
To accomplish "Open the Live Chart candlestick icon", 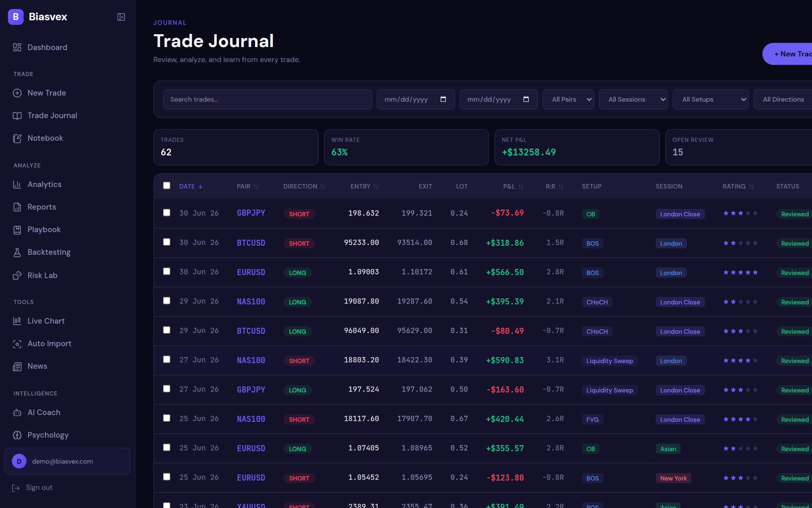I will [x=17, y=321].
